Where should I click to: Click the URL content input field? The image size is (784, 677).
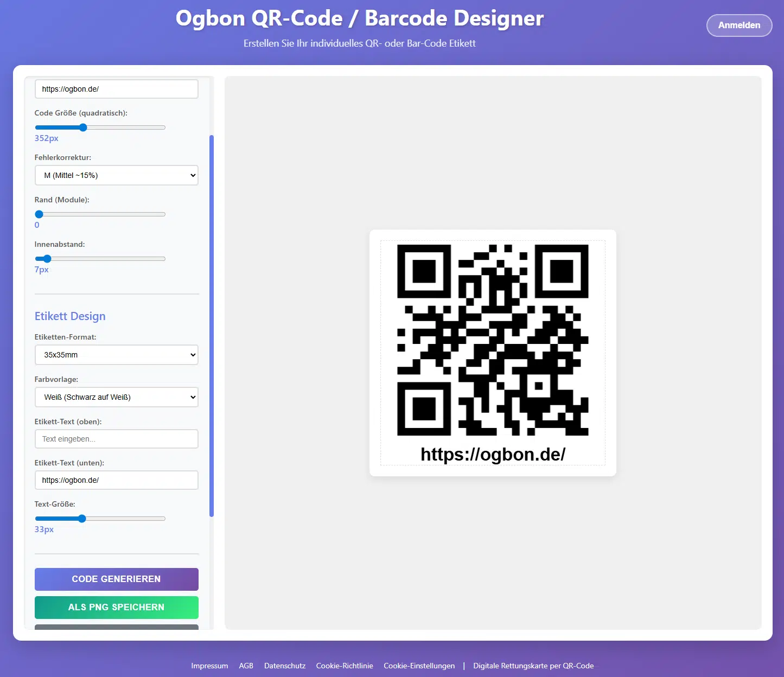click(x=116, y=89)
